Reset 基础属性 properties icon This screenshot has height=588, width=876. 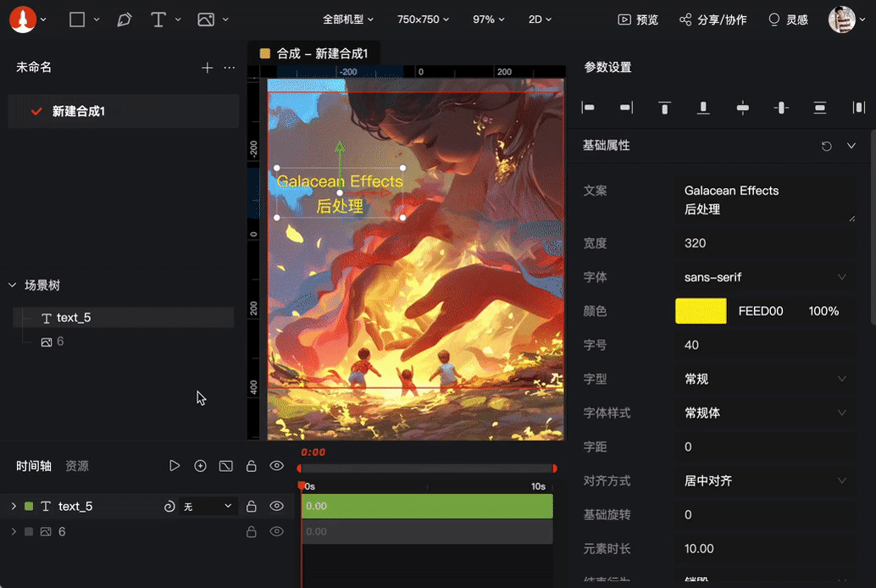(827, 146)
